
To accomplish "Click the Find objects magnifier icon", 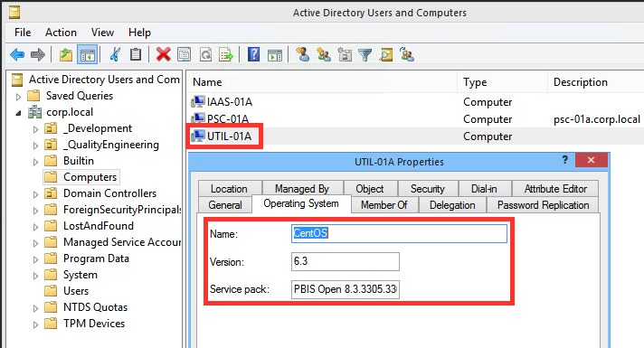I will (x=385, y=54).
